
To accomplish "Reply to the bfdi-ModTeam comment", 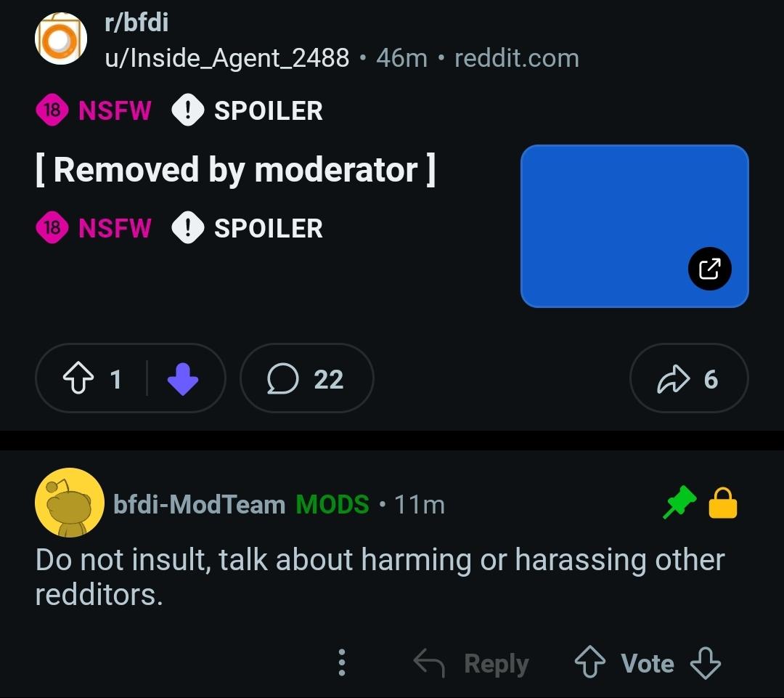I will tap(472, 663).
